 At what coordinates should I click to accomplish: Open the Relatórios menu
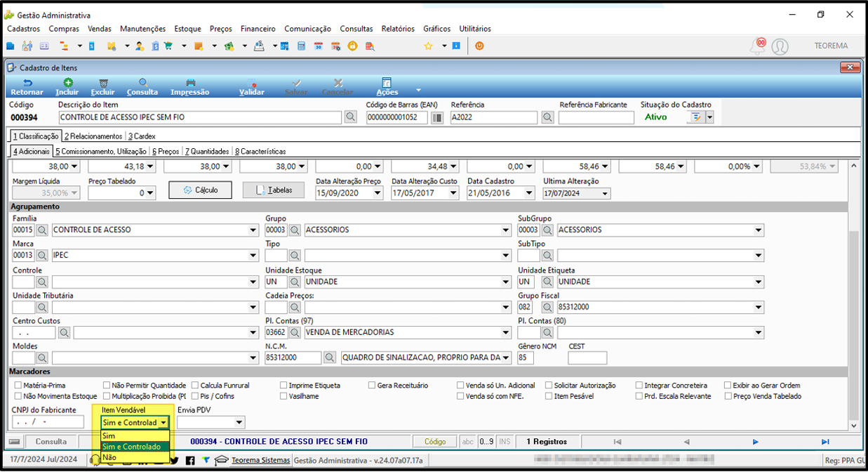coord(398,29)
